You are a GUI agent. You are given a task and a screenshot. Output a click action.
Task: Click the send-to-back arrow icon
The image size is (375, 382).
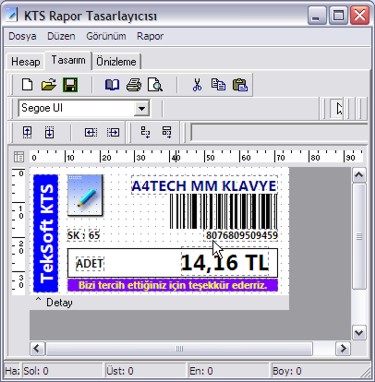click(49, 132)
